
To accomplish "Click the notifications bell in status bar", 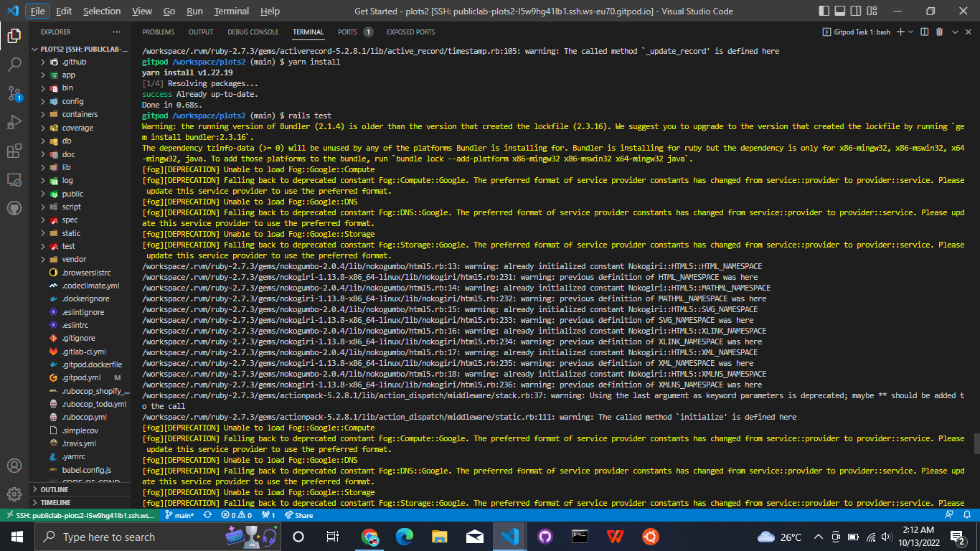I will pyautogui.click(x=967, y=515).
